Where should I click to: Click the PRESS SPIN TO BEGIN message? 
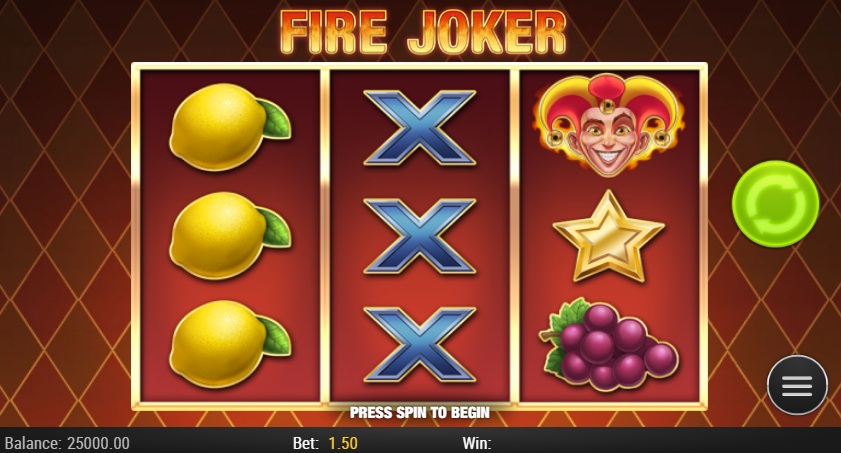tap(419, 412)
